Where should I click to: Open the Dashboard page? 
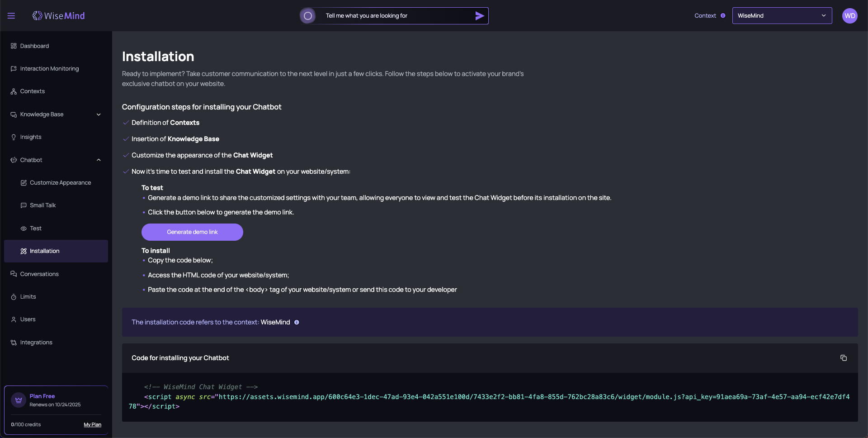34,46
